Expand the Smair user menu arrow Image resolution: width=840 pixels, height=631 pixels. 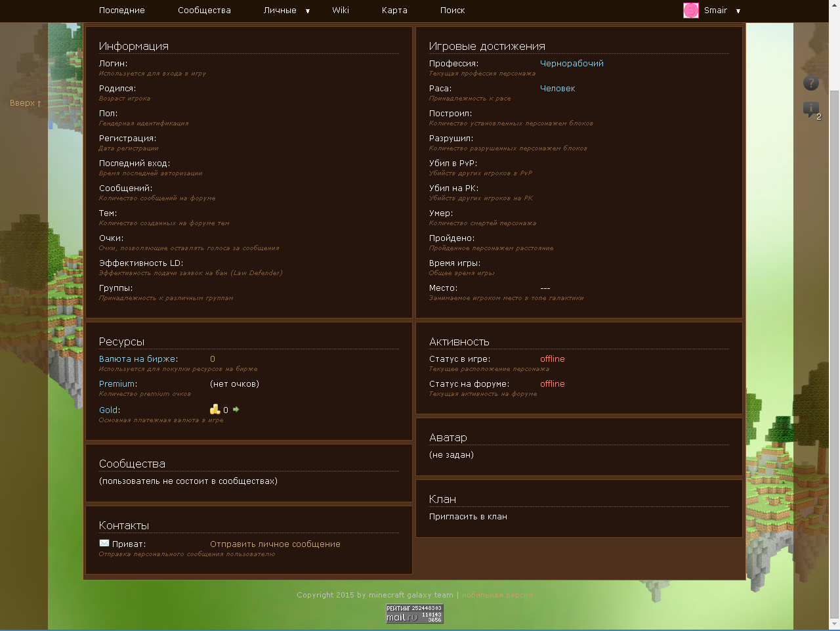tap(738, 11)
